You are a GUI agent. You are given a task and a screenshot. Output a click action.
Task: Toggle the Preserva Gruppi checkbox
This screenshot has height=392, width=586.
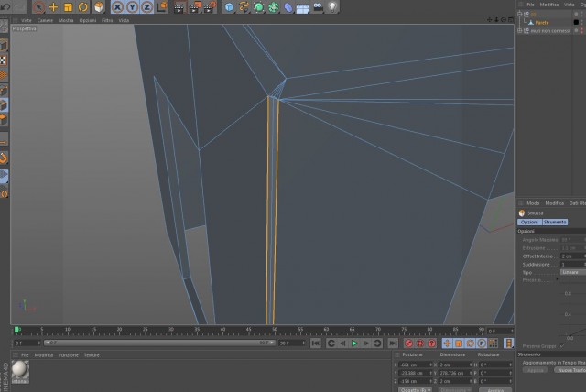tap(562, 346)
